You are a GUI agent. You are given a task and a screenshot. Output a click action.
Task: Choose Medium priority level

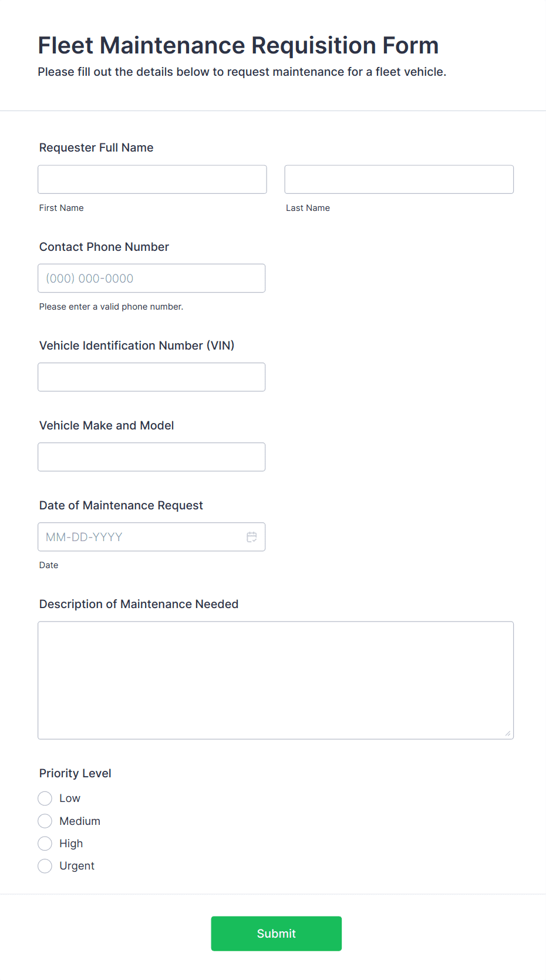point(45,821)
